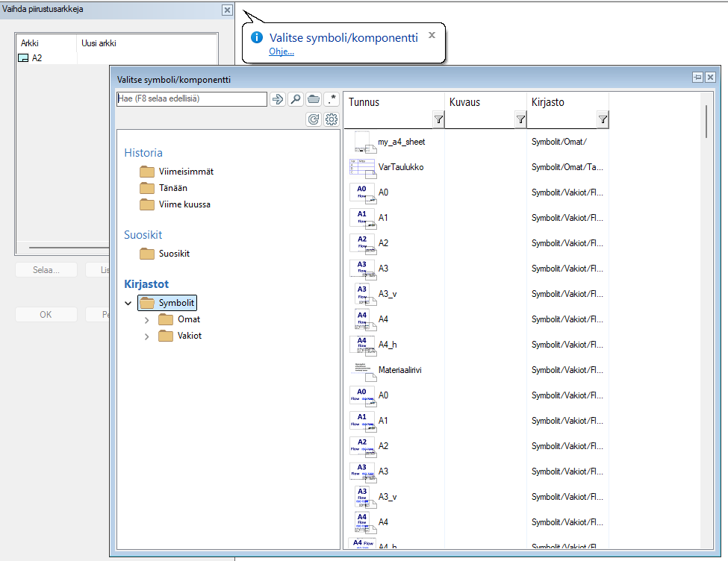Collapse the Symbolit library node

tap(128, 304)
